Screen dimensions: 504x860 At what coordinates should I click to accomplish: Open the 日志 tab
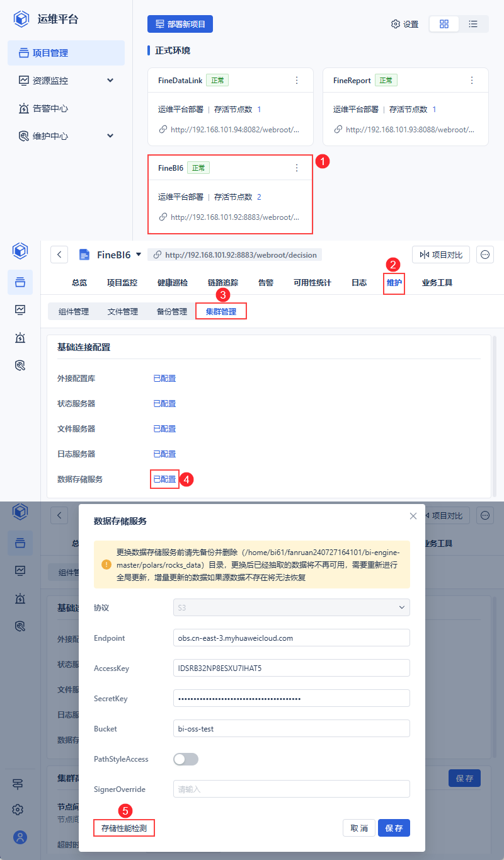(359, 283)
